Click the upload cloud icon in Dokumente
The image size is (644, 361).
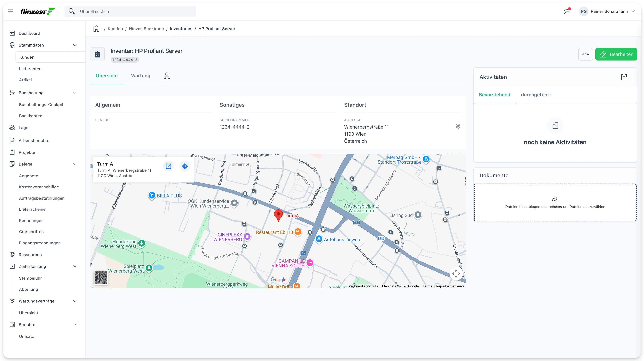[555, 199]
